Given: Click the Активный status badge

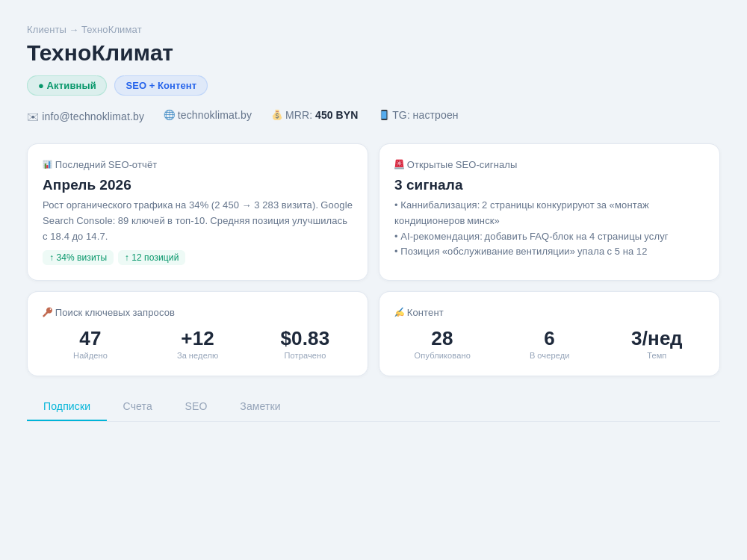Looking at the screenshot, I should pos(66,86).
